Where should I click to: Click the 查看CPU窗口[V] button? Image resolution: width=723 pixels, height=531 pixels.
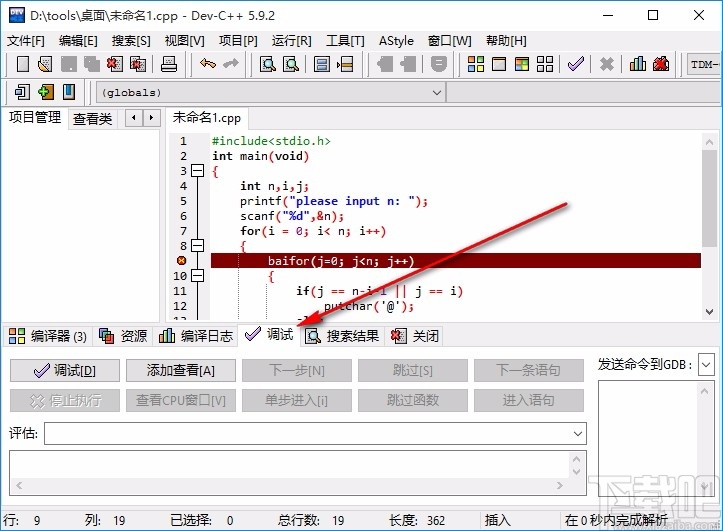tap(181, 401)
